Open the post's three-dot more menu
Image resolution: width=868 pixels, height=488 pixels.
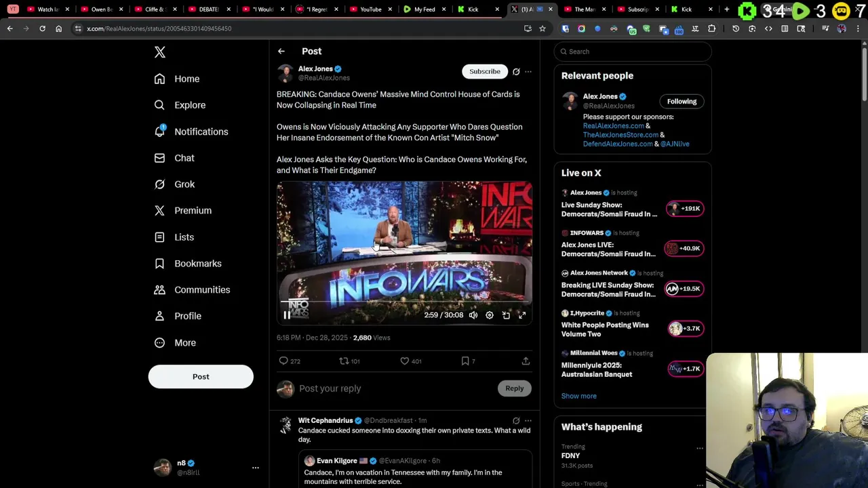[x=528, y=71]
